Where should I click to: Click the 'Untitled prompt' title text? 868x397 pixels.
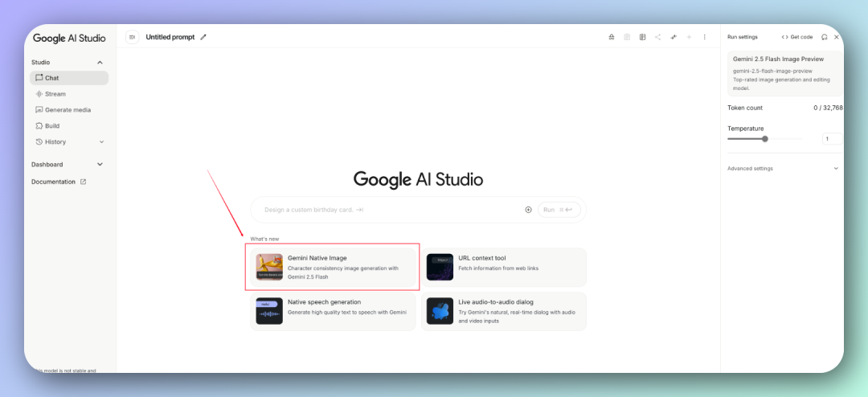[x=170, y=37]
